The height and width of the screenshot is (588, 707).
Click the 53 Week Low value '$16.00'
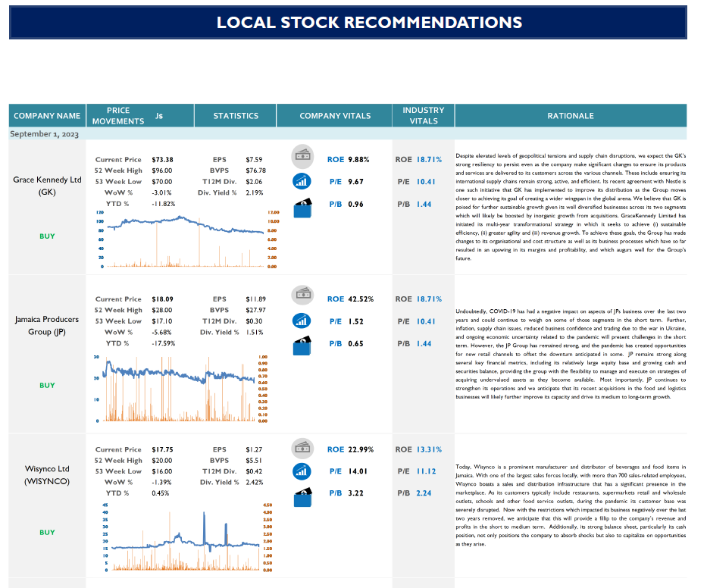[162, 471]
